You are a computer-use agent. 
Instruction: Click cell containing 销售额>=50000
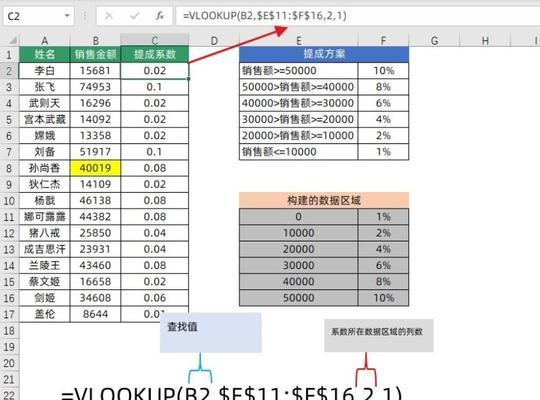pyautogui.click(x=299, y=71)
